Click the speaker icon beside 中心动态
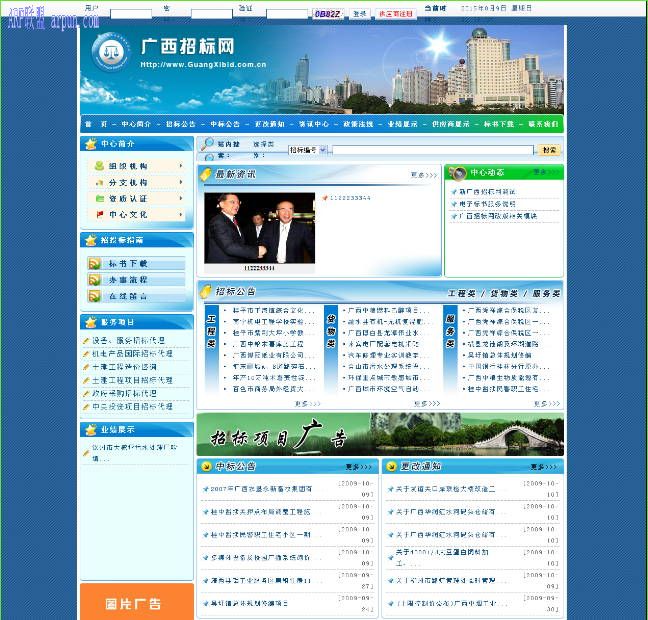The width and height of the screenshot is (648, 620). 457,173
